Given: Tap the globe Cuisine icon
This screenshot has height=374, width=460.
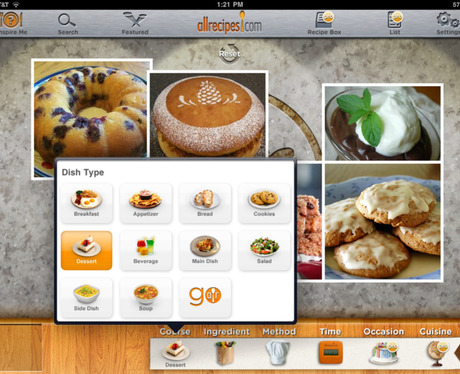Looking at the screenshot, I should pyautogui.click(x=437, y=353).
